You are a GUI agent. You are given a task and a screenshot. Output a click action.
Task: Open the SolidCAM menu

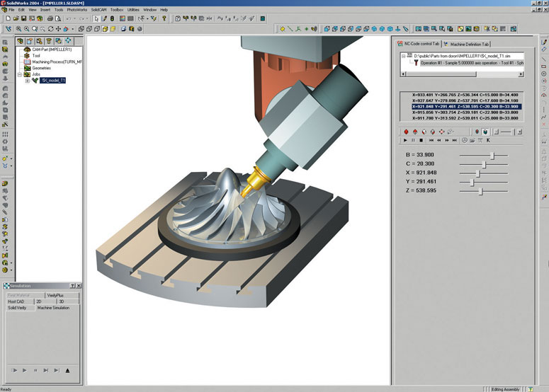[x=98, y=10]
